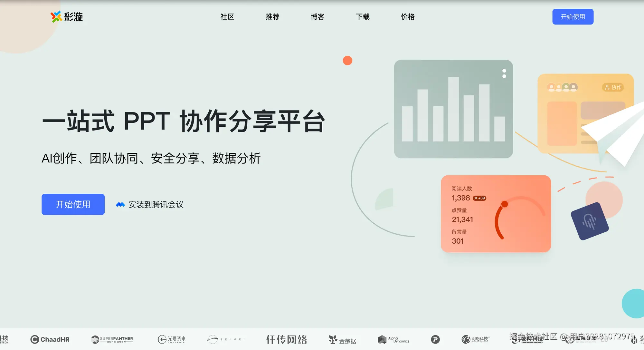644x350 pixels.
Task: Click 安装到腾讯会议 link
Action: tap(156, 205)
